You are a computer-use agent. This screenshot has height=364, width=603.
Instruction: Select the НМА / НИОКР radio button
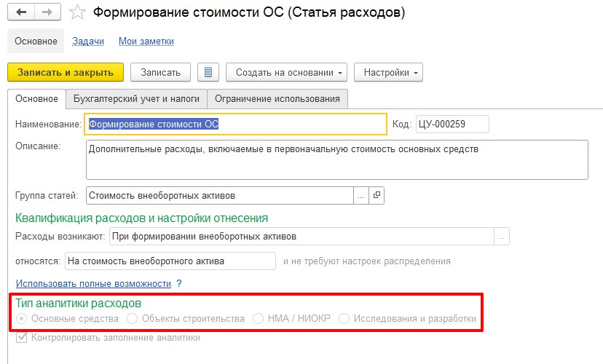(258, 319)
